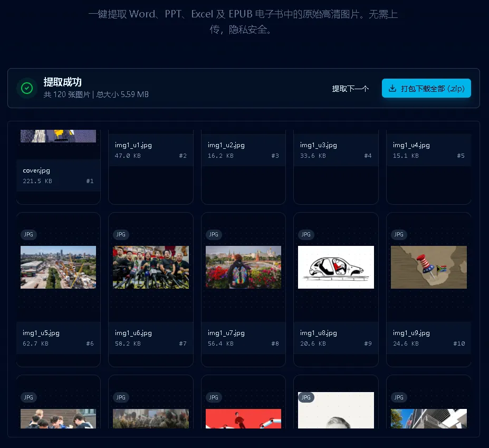Download all images as zip
Viewport: 489px width, 448px height.
pos(426,88)
